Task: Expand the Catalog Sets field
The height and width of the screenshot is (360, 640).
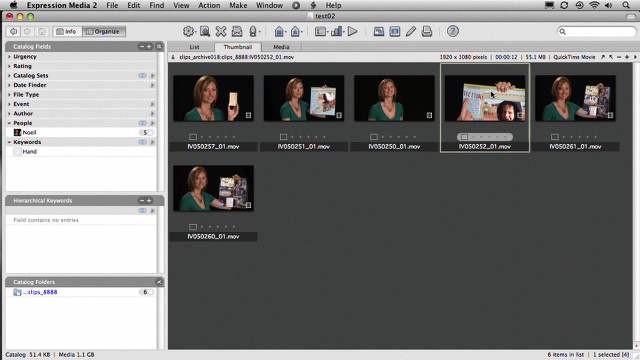Action: click(9, 76)
